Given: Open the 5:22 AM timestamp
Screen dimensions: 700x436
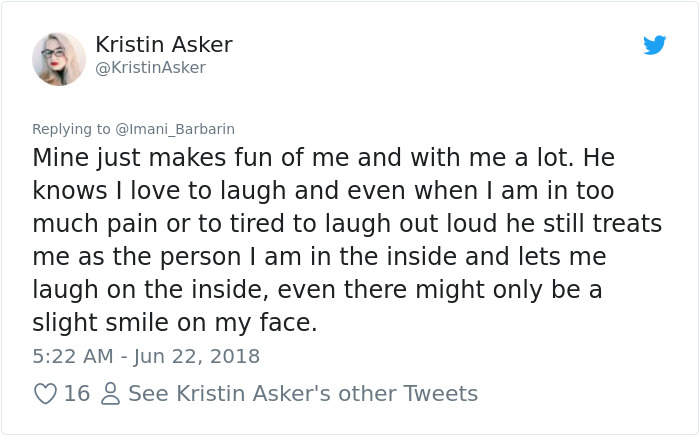Looking at the screenshot, I should point(67,356).
